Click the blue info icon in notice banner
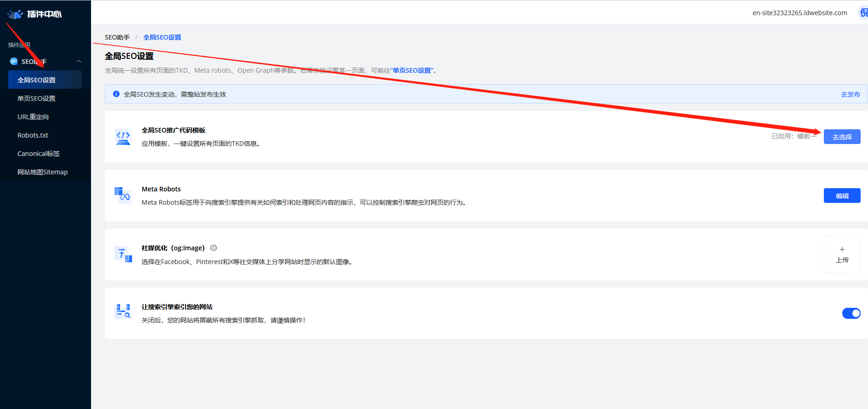Viewport: 868px width, 409px height. coord(116,94)
